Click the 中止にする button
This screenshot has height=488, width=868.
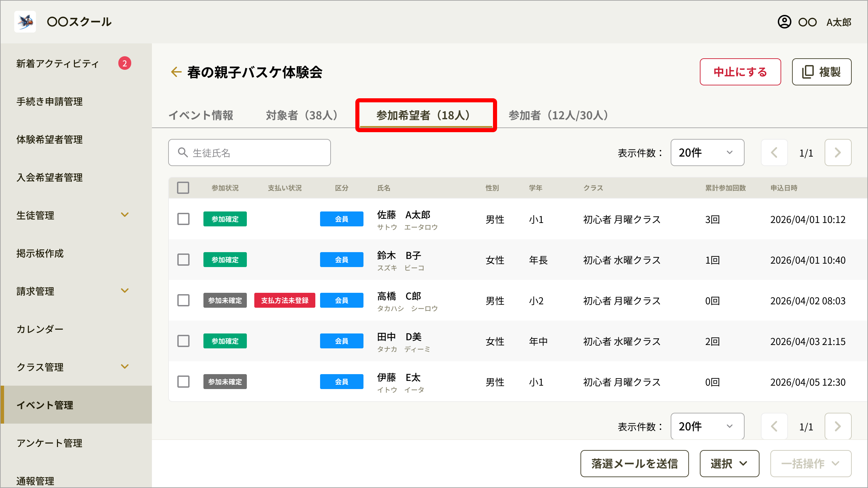point(740,72)
